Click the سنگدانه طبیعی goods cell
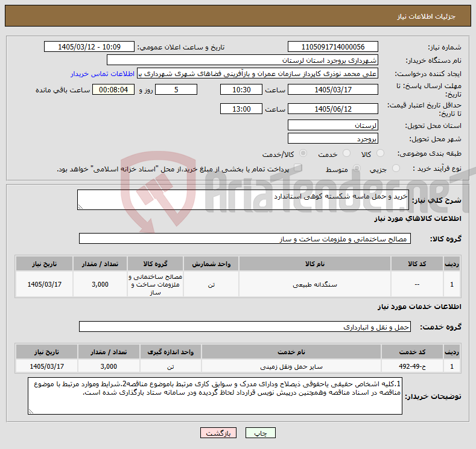 pos(315,284)
